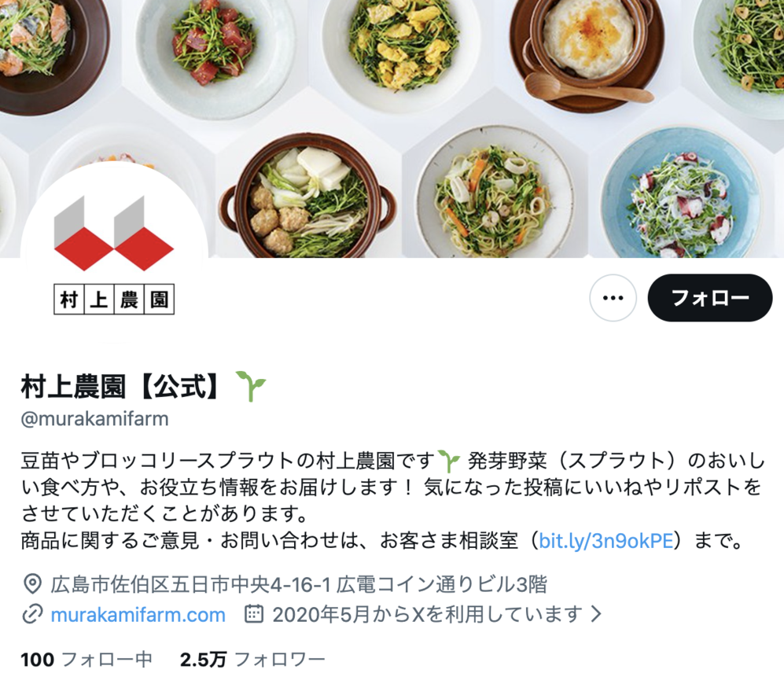This screenshot has width=784, height=684.
Task: Click the 村上農園【公式】 display name
Action: click(120, 387)
